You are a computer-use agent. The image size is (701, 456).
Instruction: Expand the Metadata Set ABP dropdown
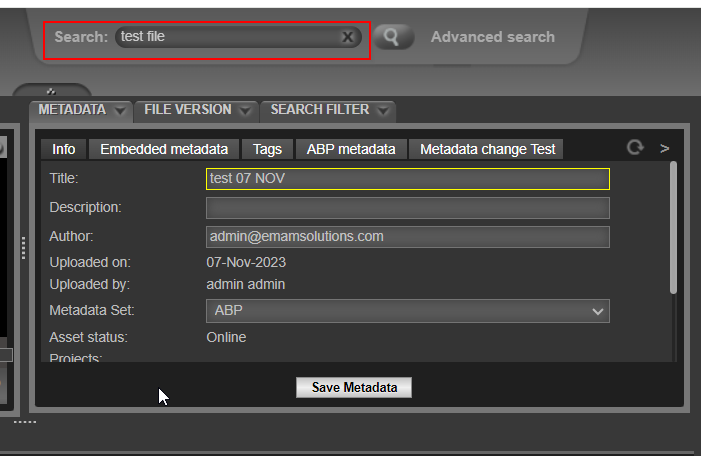(598, 311)
